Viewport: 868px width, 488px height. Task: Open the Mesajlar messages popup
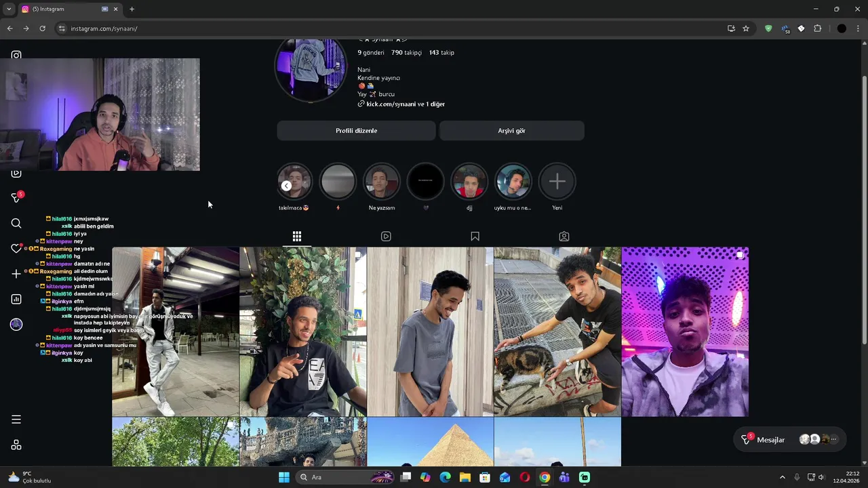pyautogui.click(x=789, y=440)
